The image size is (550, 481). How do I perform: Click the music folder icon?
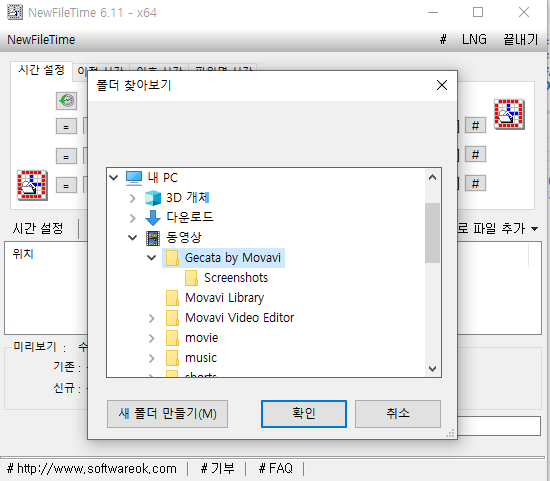pos(172,358)
